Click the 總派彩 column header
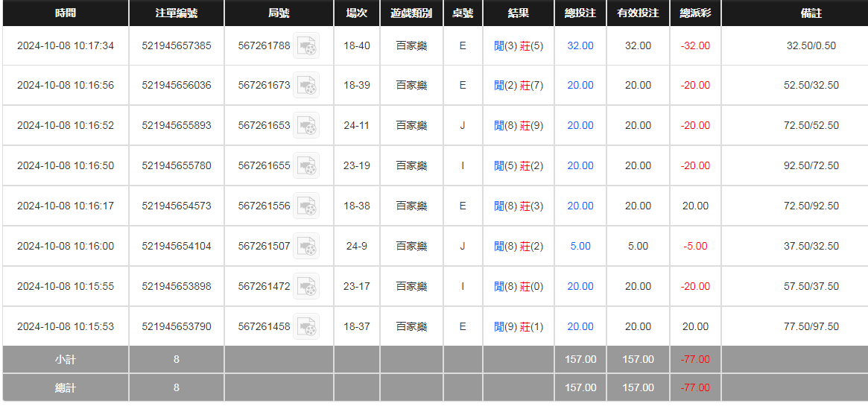868x412 pixels. [695, 13]
